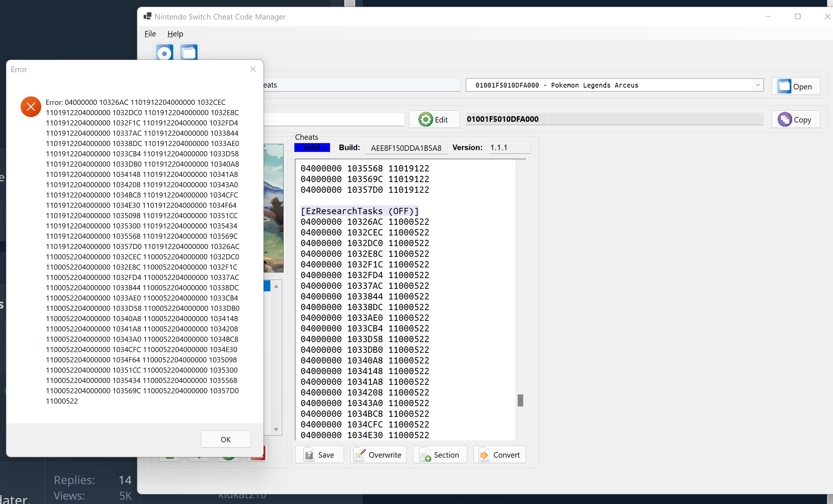Click the code line 04000000 10326AC 11000522
Viewport: 833px width, 504px height.
tap(365, 222)
